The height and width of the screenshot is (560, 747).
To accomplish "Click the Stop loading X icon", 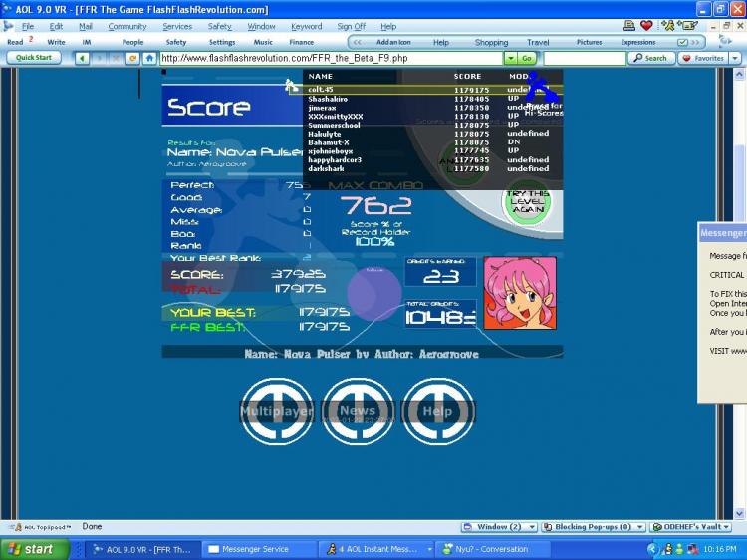I will [x=116, y=58].
